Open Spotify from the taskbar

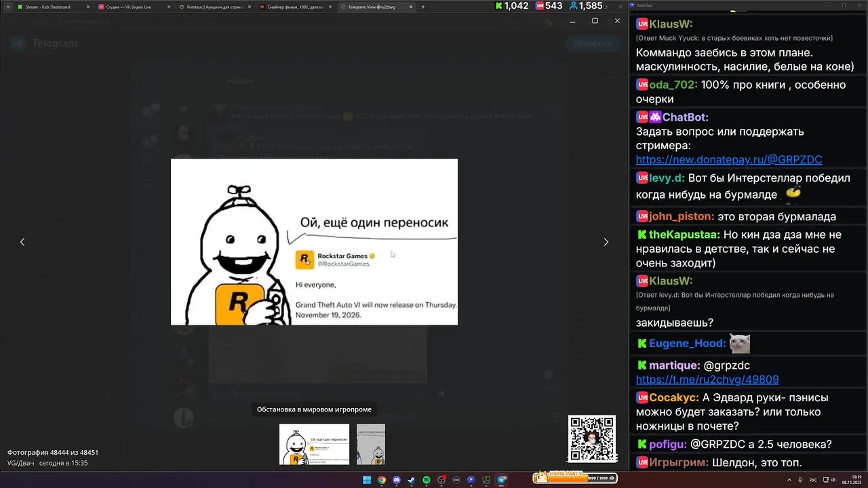tap(427, 480)
